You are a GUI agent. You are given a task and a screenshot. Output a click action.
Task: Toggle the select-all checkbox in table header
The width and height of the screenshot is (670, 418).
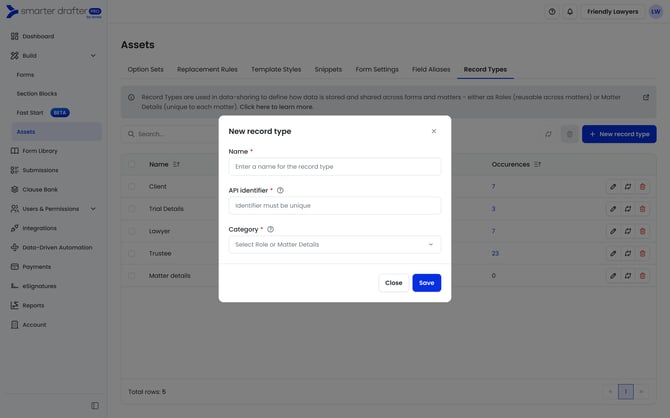[132, 164]
